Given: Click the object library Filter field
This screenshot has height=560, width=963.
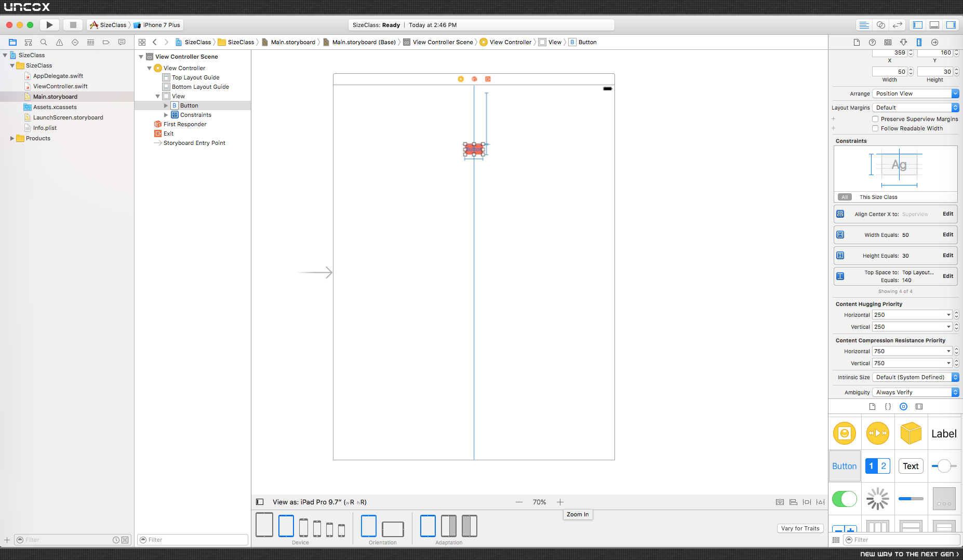Looking at the screenshot, I should click(902, 540).
